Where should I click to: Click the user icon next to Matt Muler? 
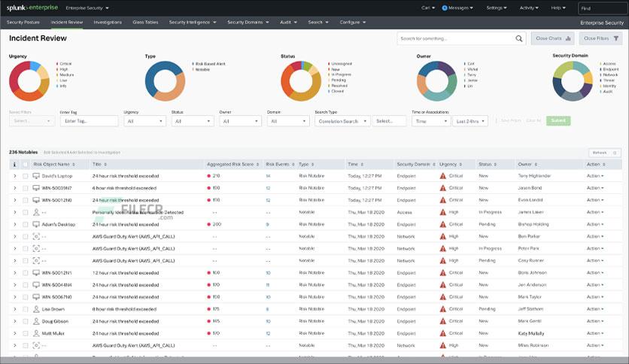tap(36, 333)
